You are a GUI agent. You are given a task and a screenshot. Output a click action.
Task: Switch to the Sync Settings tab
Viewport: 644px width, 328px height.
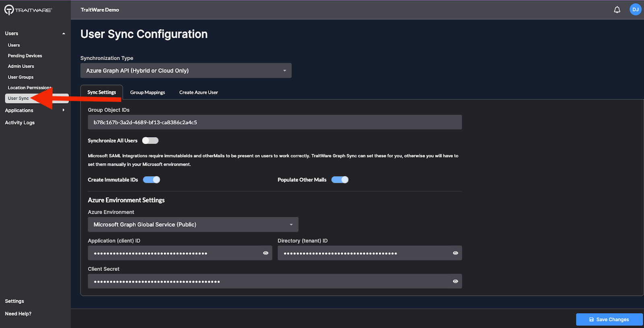(x=102, y=92)
